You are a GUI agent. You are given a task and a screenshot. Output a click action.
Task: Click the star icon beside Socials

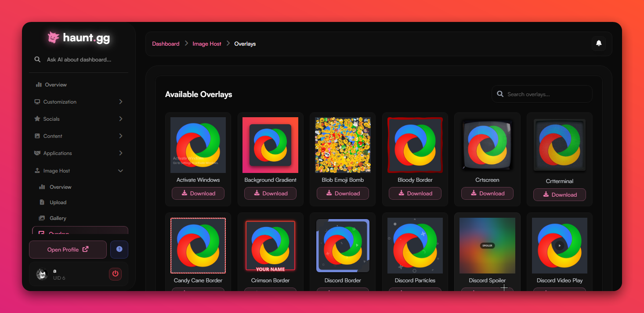click(x=37, y=119)
